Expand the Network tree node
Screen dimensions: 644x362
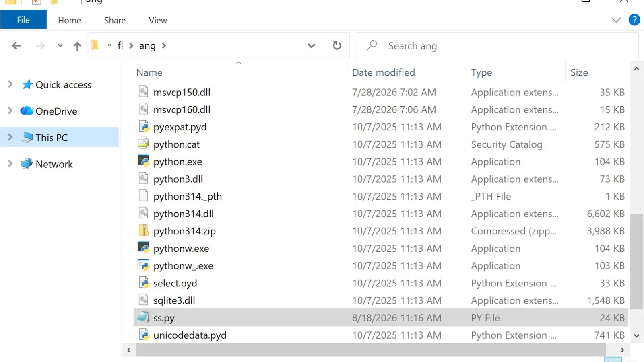click(10, 164)
